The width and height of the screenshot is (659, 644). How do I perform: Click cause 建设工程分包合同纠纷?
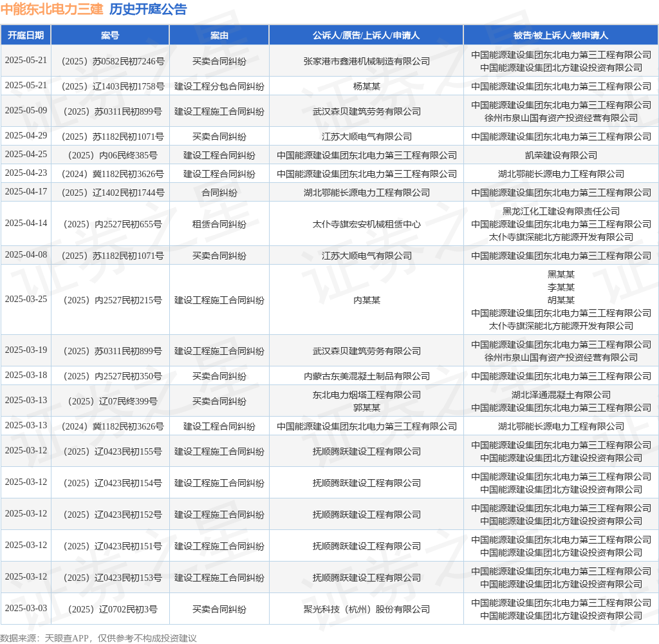219,87
